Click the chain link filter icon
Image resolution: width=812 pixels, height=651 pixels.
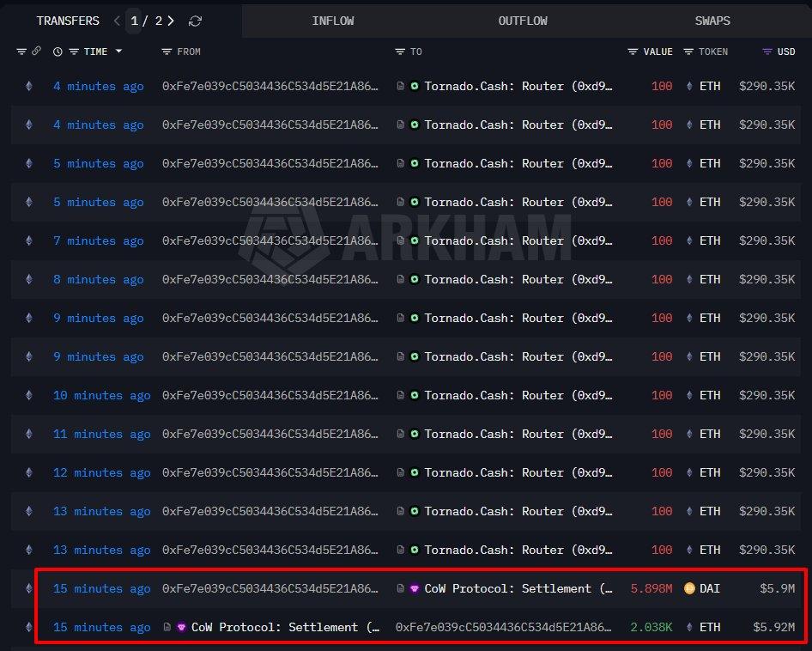pyautogui.click(x=36, y=52)
